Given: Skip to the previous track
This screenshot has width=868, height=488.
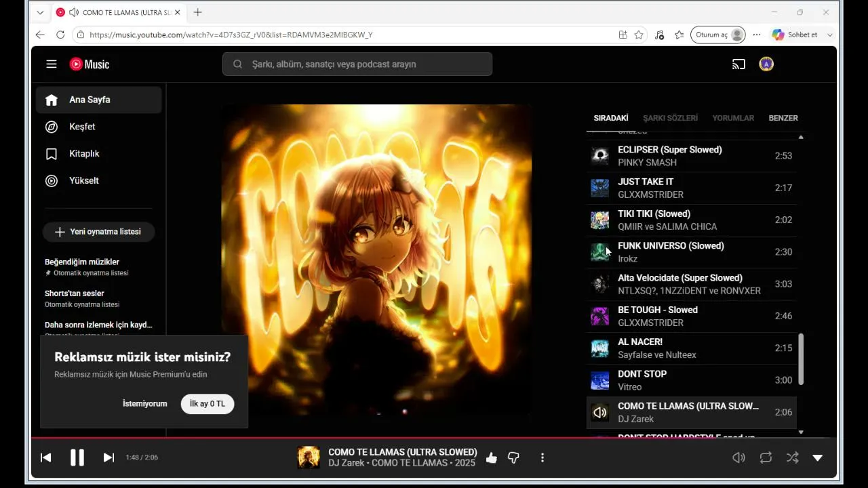Looking at the screenshot, I should click(x=46, y=457).
